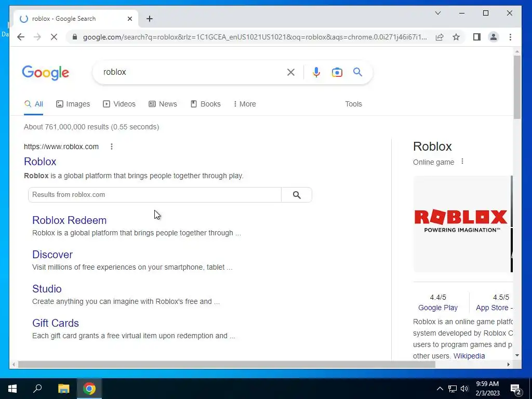Stop the page from loading

point(54,37)
